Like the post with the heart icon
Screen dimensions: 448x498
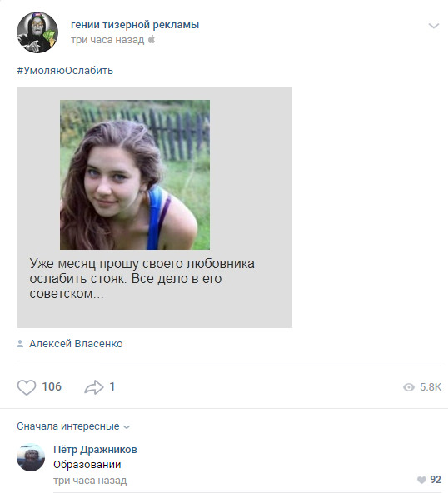[x=27, y=387]
